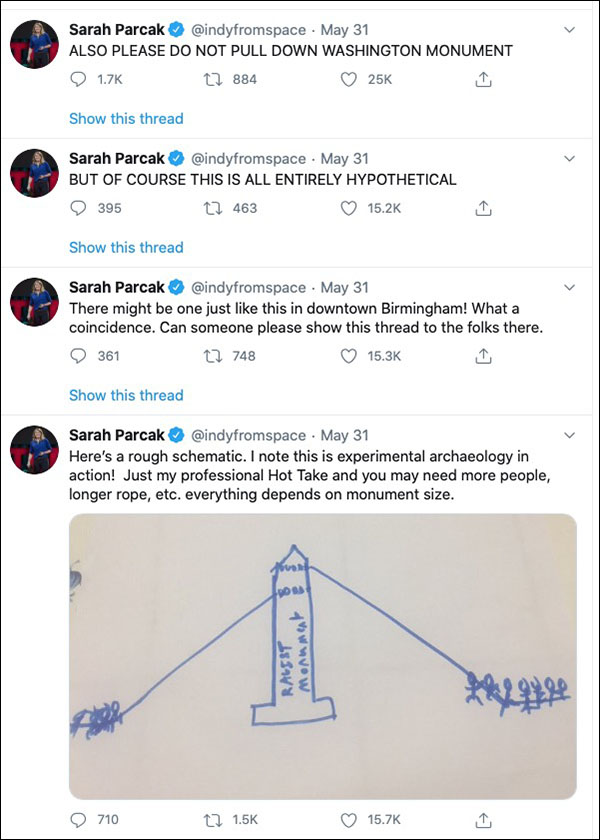Show this thread under Birmingham tweet

(x=126, y=395)
